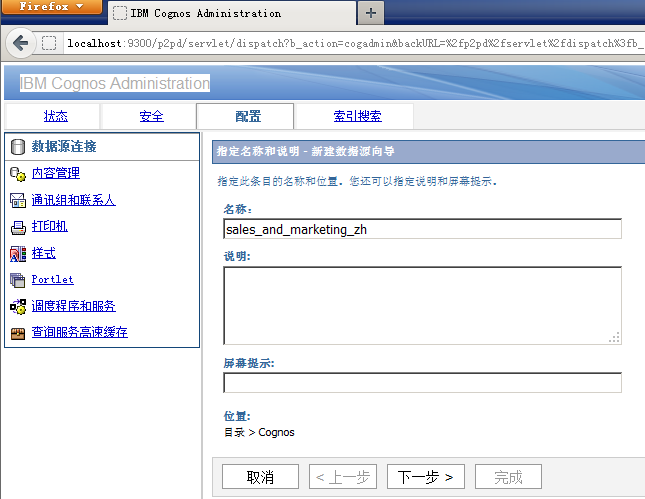Screen dimensions: 645x499
Task: Open the Portlet link
Action: coord(53,280)
